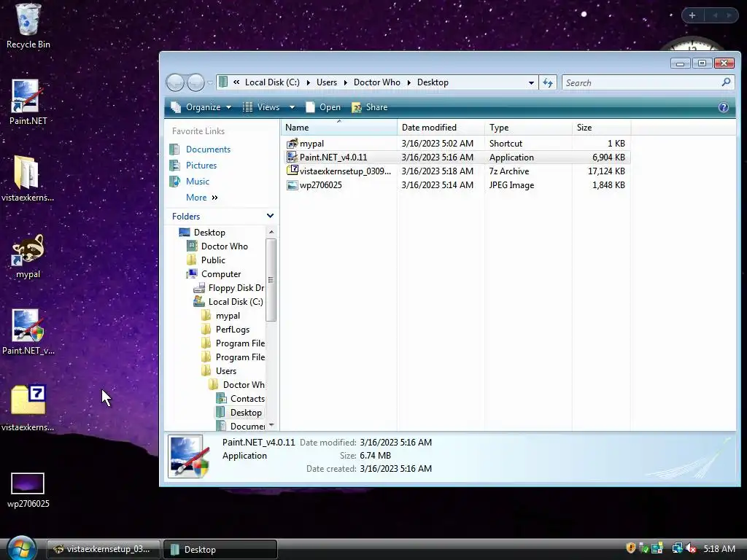Screen dimensions: 747x560
Task: Click the security shield tray icon
Action: coord(631,548)
